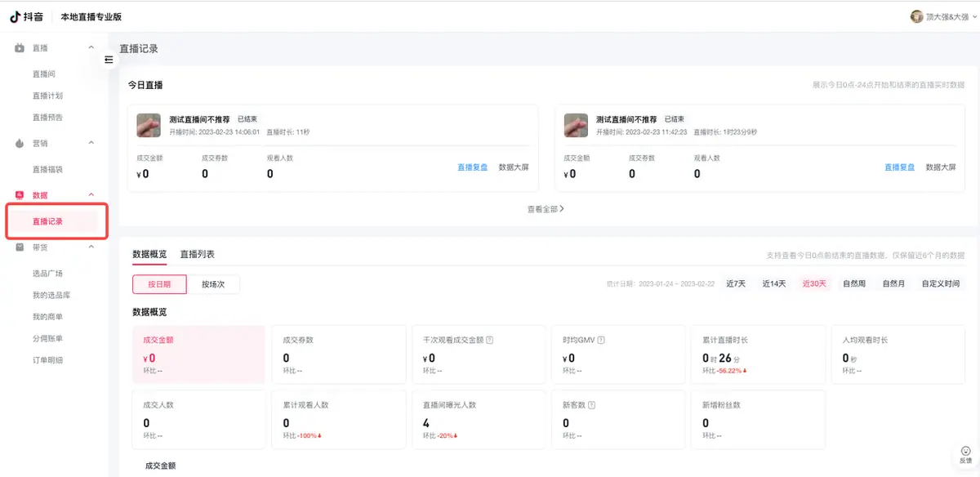Screen dimensions: 980x477
Task: Switch to the 直播列表 tab
Action: pos(198,255)
